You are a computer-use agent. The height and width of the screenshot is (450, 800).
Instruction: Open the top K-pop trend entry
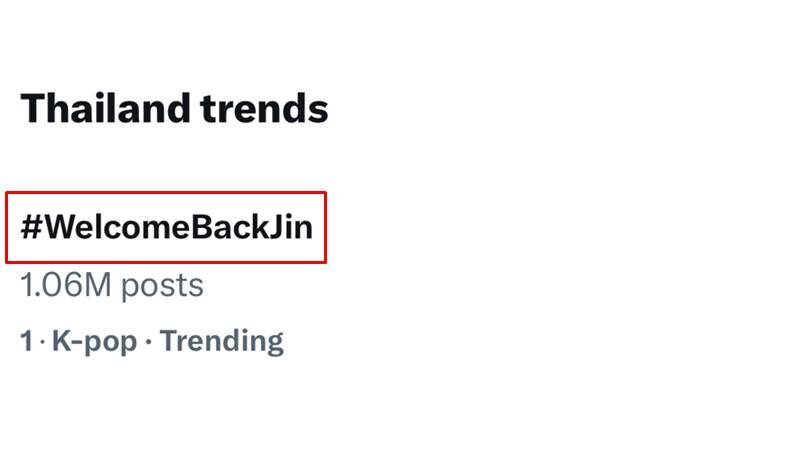click(x=166, y=227)
